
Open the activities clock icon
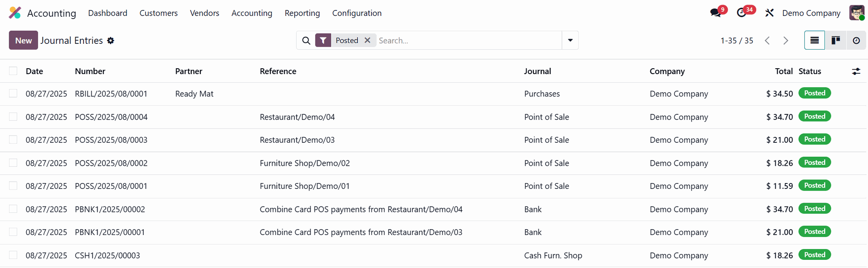(741, 13)
